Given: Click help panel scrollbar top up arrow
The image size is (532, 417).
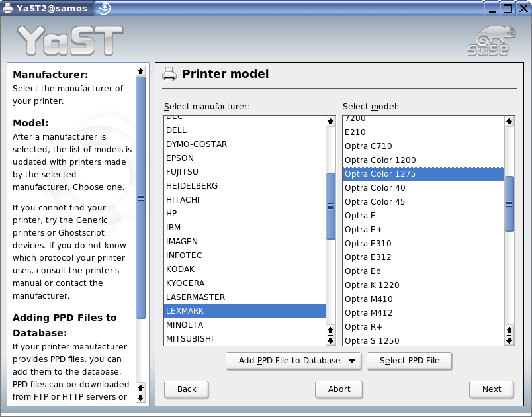Looking at the screenshot, I should [x=140, y=71].
